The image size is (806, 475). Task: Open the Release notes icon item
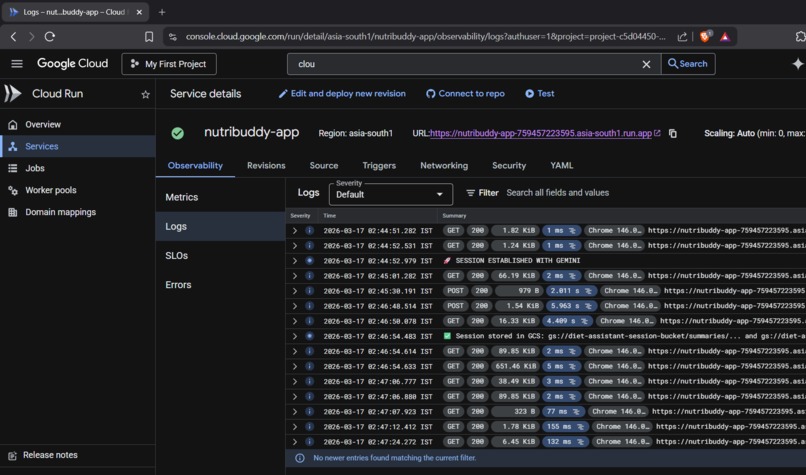point(12,455)
